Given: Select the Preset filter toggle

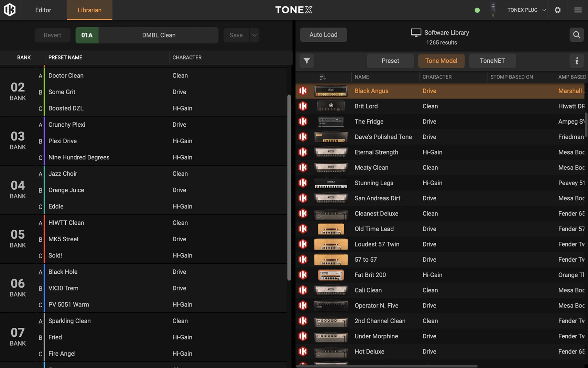Looking at the screenshot, I should [x=390, y=61].
